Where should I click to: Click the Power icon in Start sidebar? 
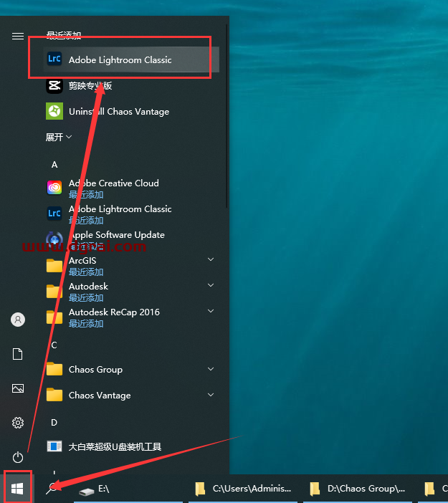18,457
